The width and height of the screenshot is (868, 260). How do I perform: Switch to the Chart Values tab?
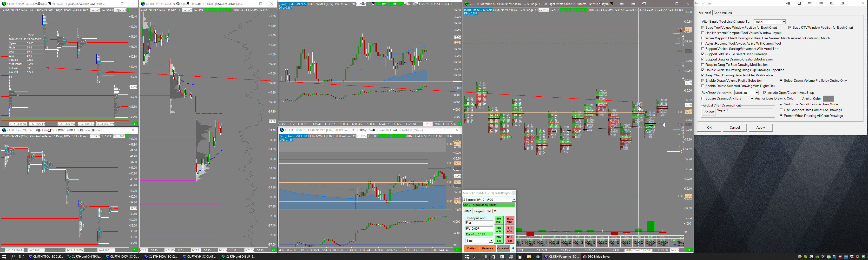(723, 13)
